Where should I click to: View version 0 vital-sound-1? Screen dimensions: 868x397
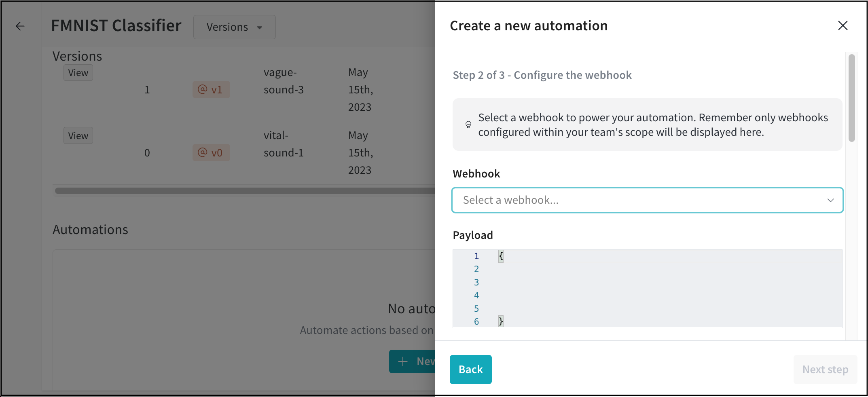pos(78,136)
